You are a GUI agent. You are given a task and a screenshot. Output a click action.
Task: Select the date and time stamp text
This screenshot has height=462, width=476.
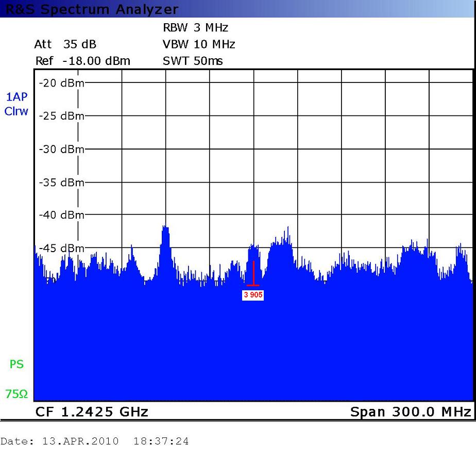[x=94, y=441]
